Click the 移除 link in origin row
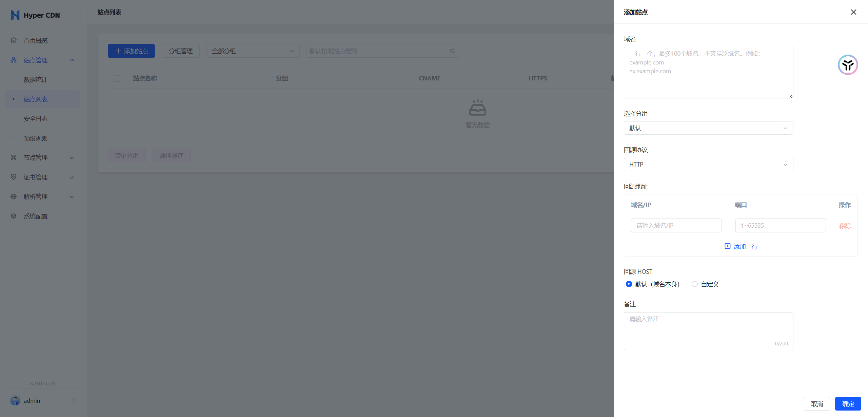 click(x=845, y=226)
